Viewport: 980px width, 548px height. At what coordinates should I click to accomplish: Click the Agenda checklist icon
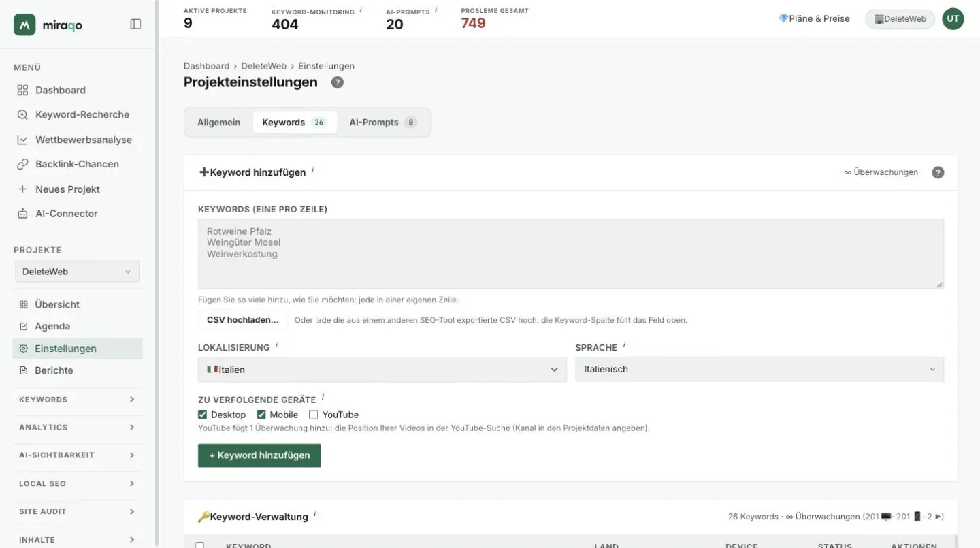coord(24,326)
